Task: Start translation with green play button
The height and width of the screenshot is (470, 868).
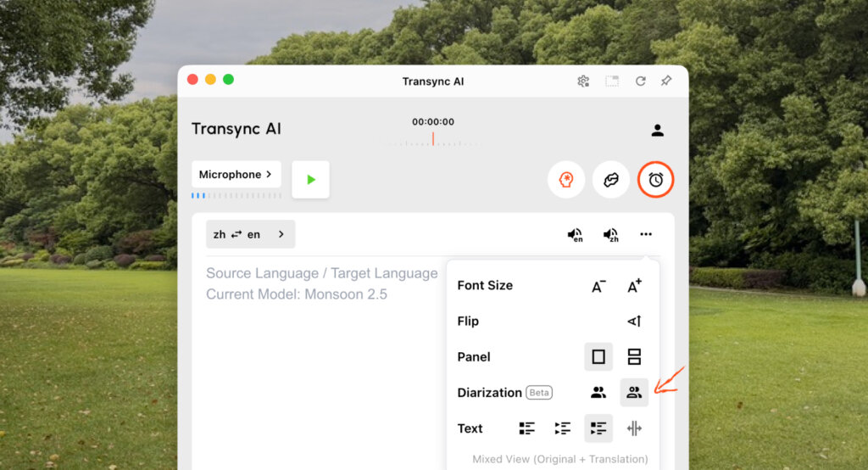Action: (310, 180)
